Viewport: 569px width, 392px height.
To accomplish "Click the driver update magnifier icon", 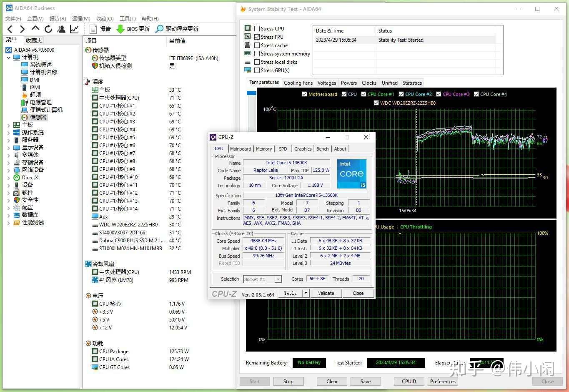I will (x=159, y=29).
